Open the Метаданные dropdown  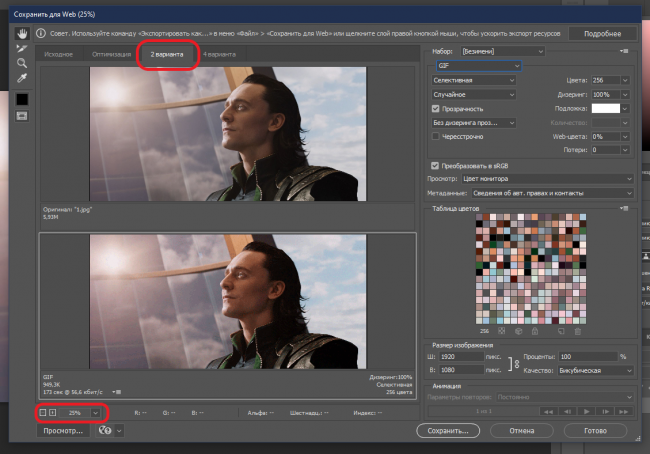[553, 193]
